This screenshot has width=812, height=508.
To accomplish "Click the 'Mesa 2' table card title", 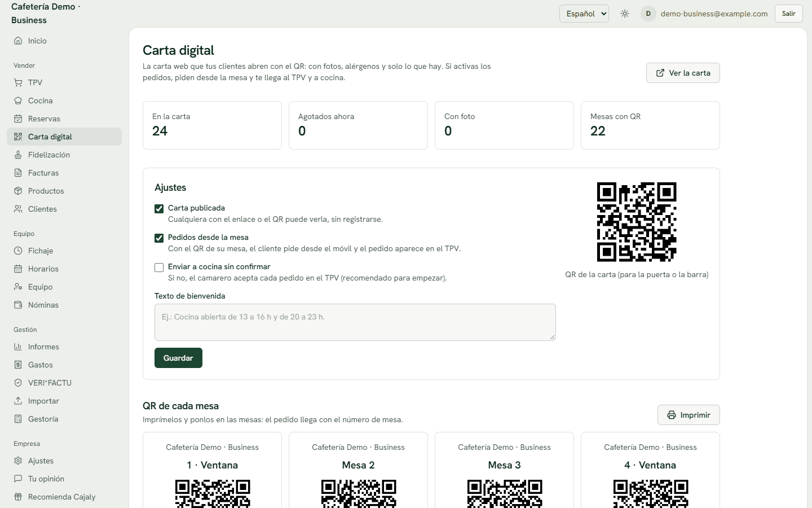I will click(x=358, y=465).
